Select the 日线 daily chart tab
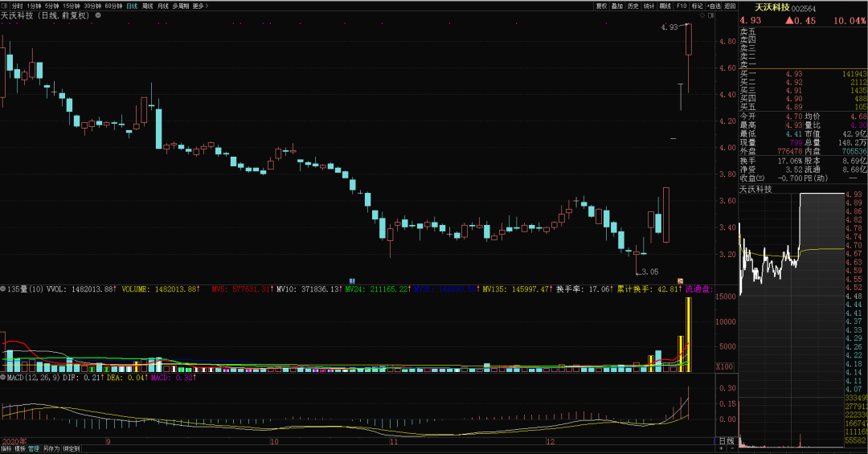The width and height of the screenshot is (868, 454). 132,6
